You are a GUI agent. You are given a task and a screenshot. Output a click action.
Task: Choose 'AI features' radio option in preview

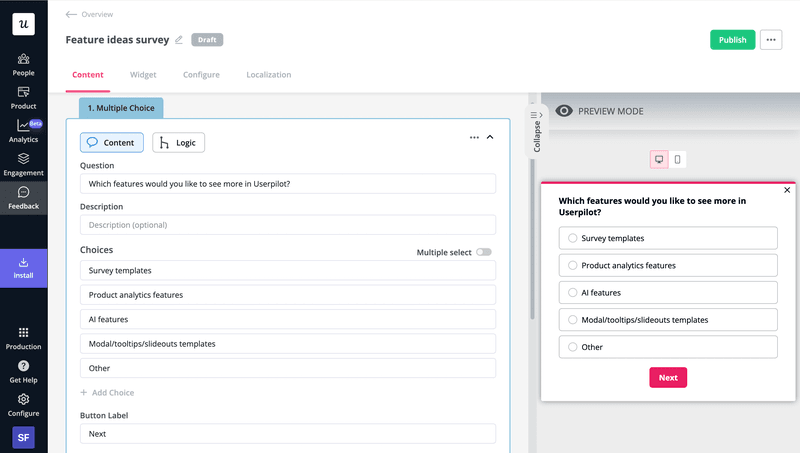pyautogui.click(x=573, y=293)
